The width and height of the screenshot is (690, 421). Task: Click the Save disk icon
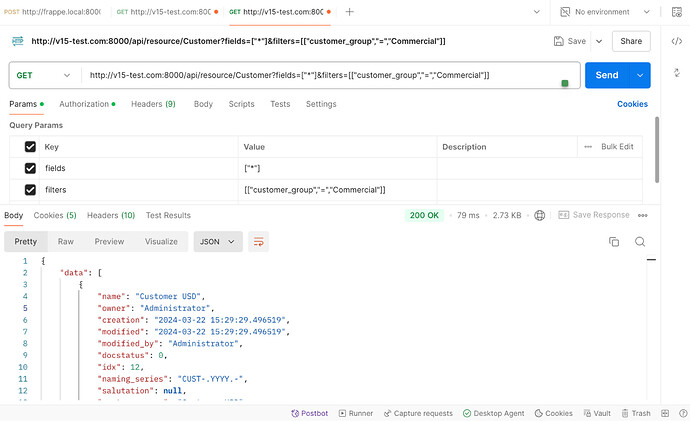tap(558, 41)
